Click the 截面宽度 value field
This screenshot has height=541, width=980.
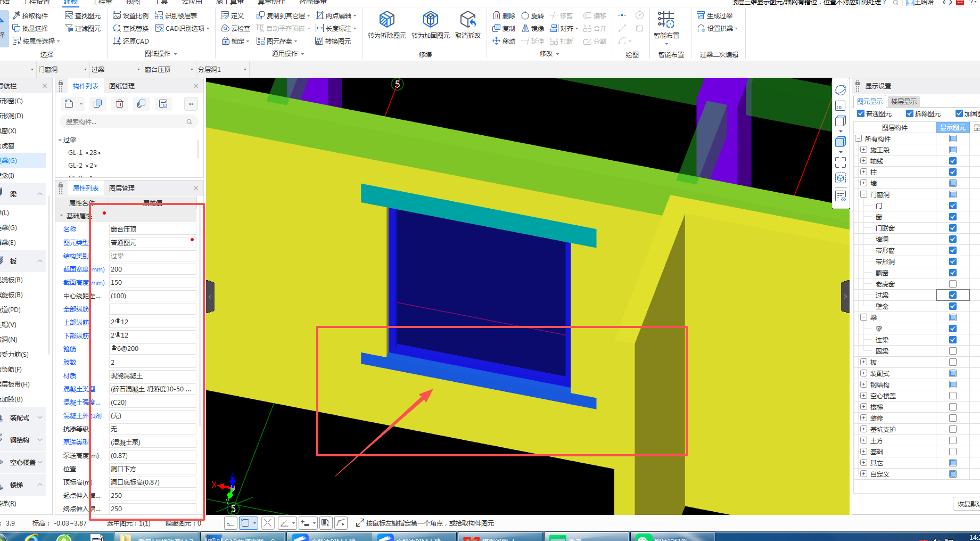pyautogui.click(x=152, y=269)
